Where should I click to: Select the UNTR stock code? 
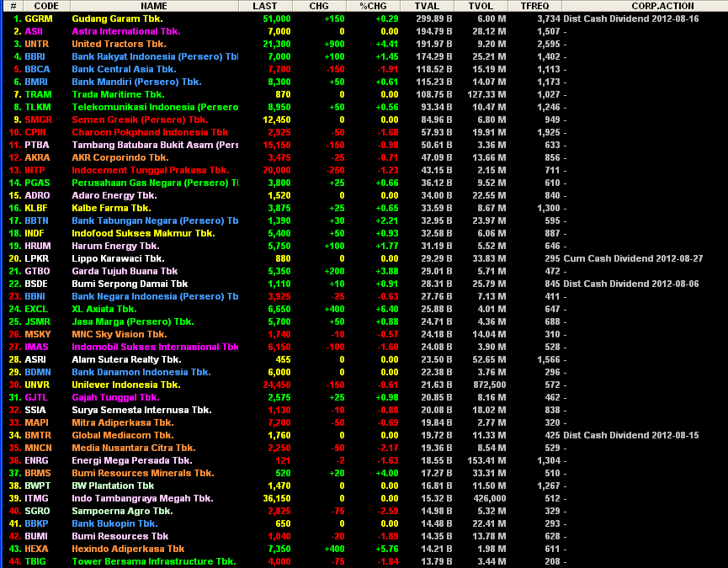tap(37, 44)
